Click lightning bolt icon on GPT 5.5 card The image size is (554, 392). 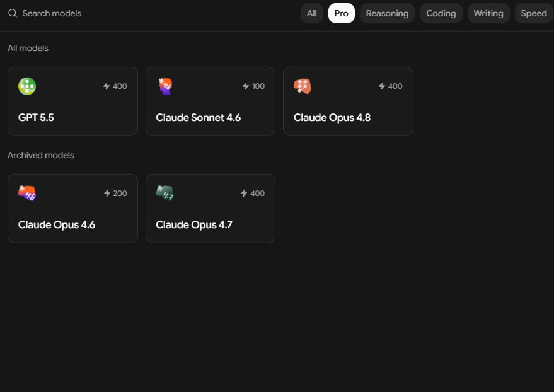point(107,86)
